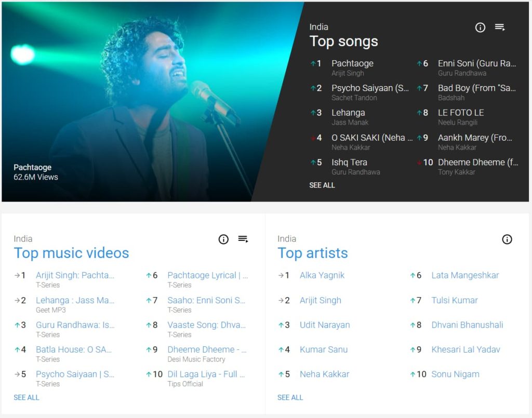The image size is (532, 418).
Task: Click 'Tips Official' channel under Dil Laga Liya
Action: [185, 384]
